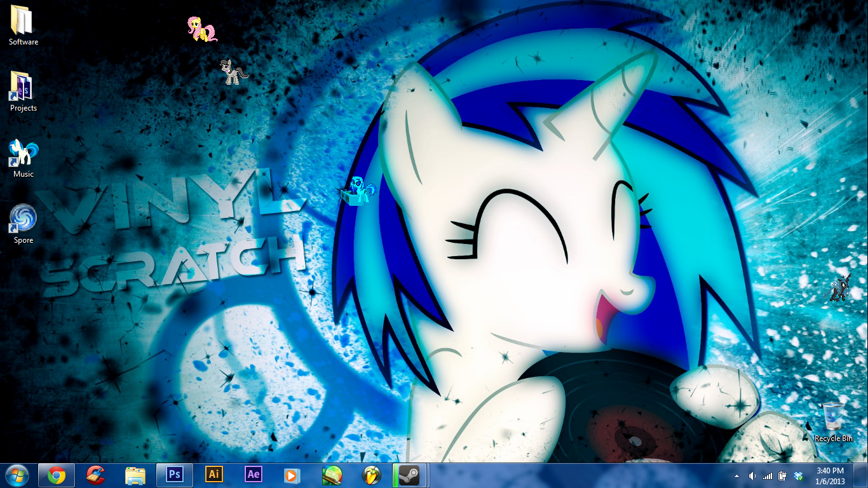868x488 pixels.
Task: Click the battery power plug tray icon
Action: (x=783, y=475)
